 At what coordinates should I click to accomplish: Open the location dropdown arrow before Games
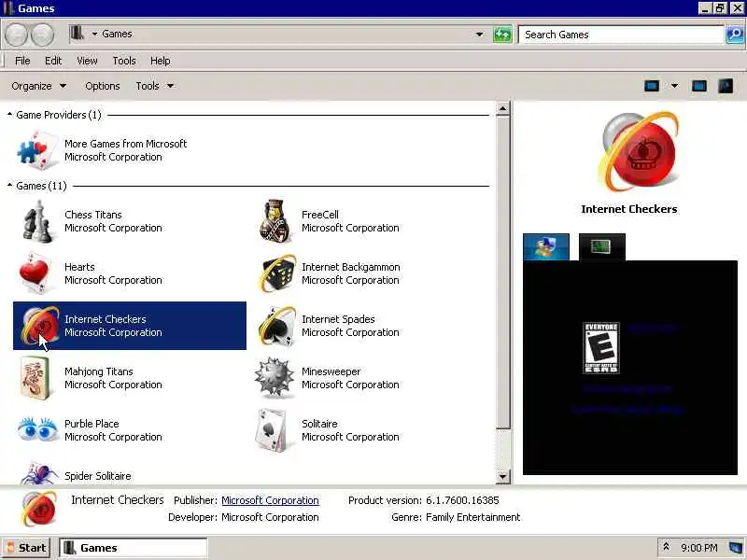click(x=94, y=34)
